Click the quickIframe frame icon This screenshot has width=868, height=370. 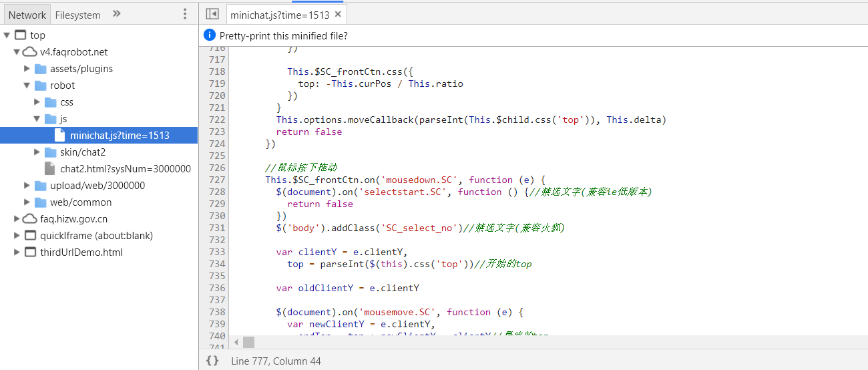30,235
